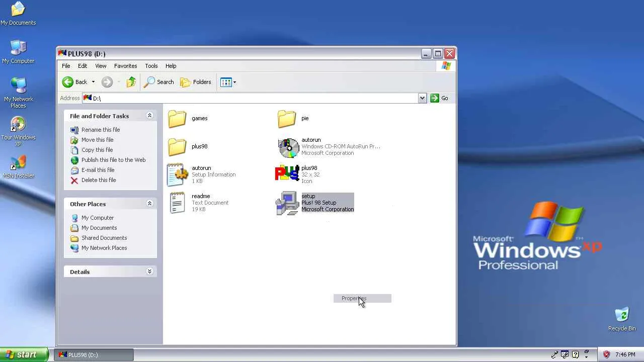The width and height of the screenshot is (644, 362).
Task: Expand the Details panel
Action: 149,271
